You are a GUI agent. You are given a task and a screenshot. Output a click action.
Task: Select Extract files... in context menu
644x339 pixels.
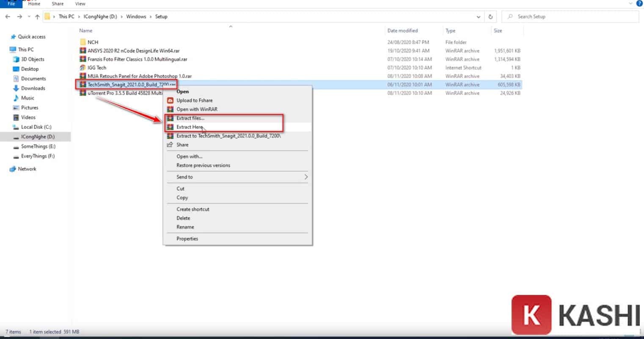(190, 118)
